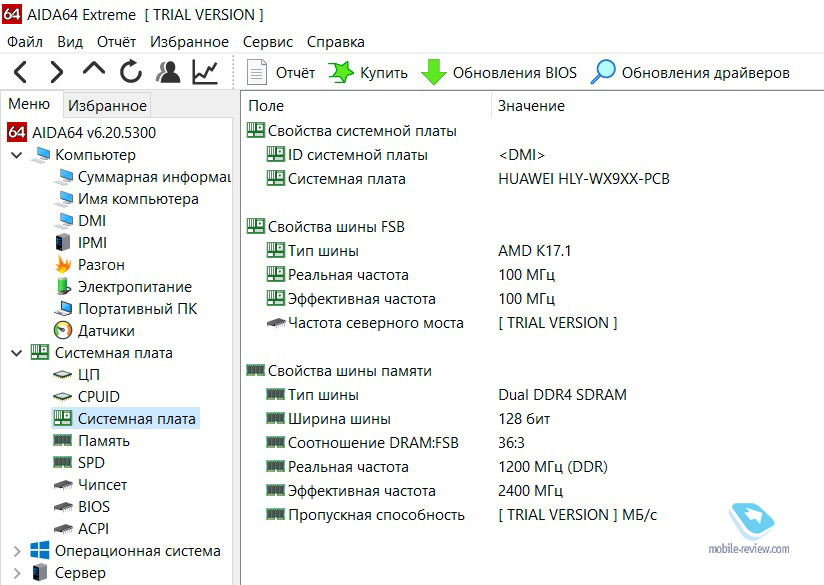
Task: Open the Портативный ПК item
Action: (126, 309)
